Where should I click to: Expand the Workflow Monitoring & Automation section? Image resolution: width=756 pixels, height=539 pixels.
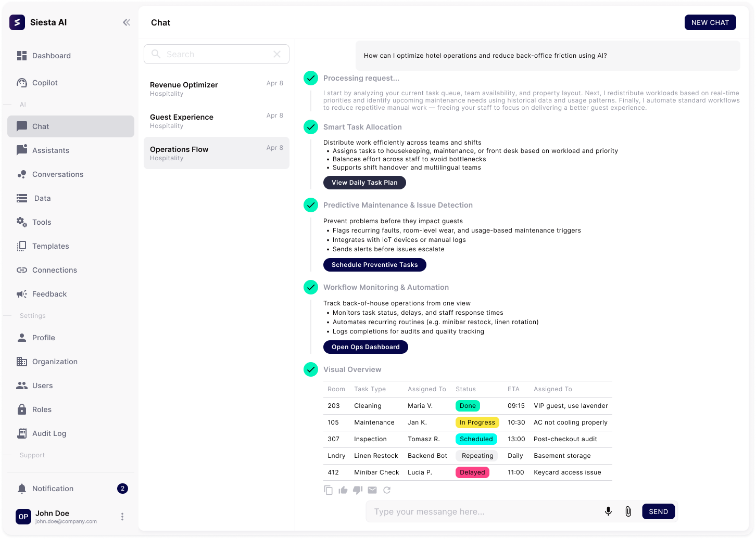tap(385, 287)
